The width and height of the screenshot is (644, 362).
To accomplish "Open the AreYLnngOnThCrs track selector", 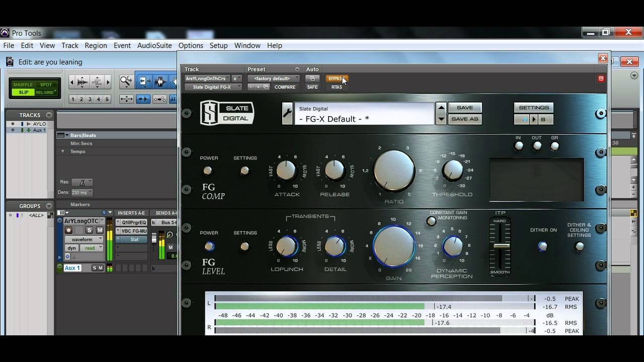I will point(207,78).
